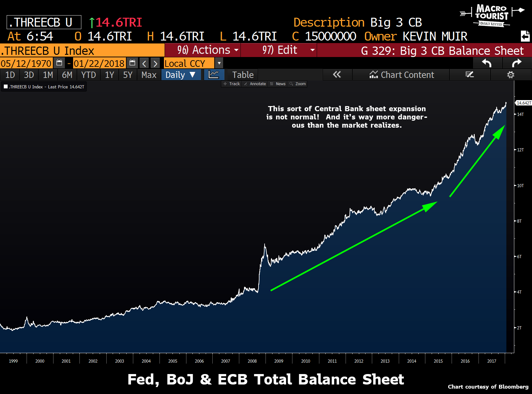532x394 pixels.
Task: Click the export icon next to Owner
Action: [x=525, y=36]
